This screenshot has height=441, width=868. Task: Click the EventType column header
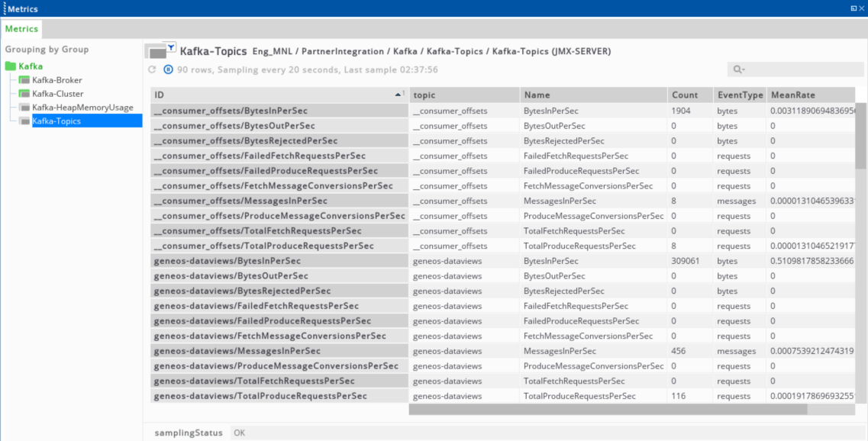coord(740,95)
